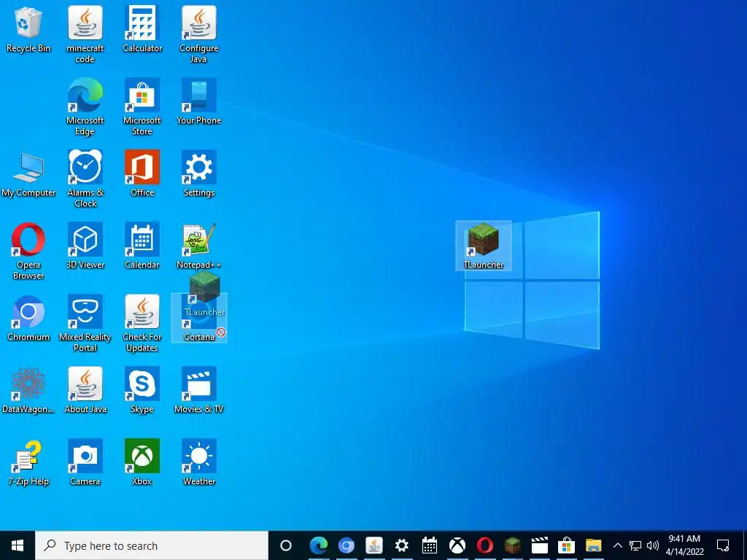Select the Skype desktop shortcut
Screen dimensions: 747x560
142,391
